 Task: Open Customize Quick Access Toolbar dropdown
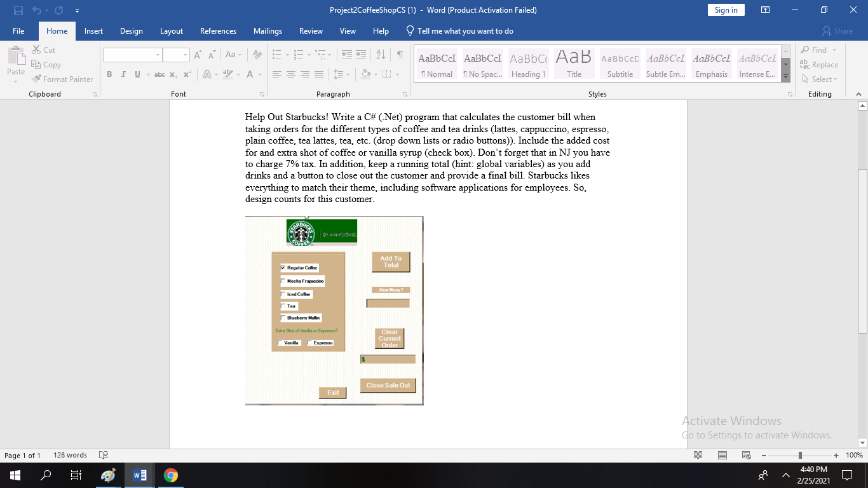click(x=77, y=10)
